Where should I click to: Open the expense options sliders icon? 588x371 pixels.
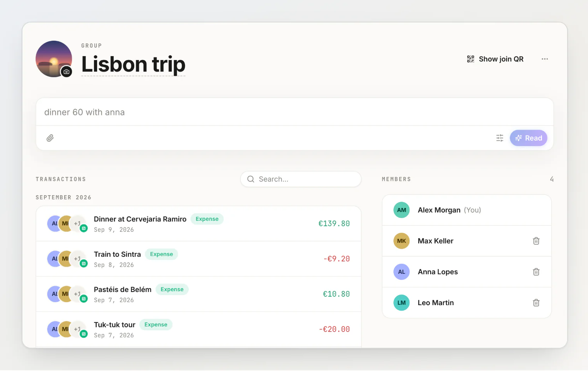[x=500, y=138]
